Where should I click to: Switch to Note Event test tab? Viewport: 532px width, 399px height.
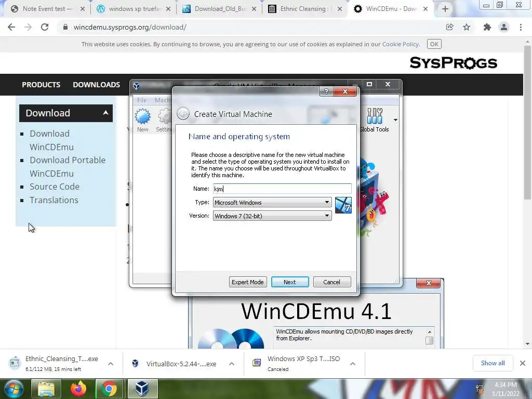tap(47, 9)
